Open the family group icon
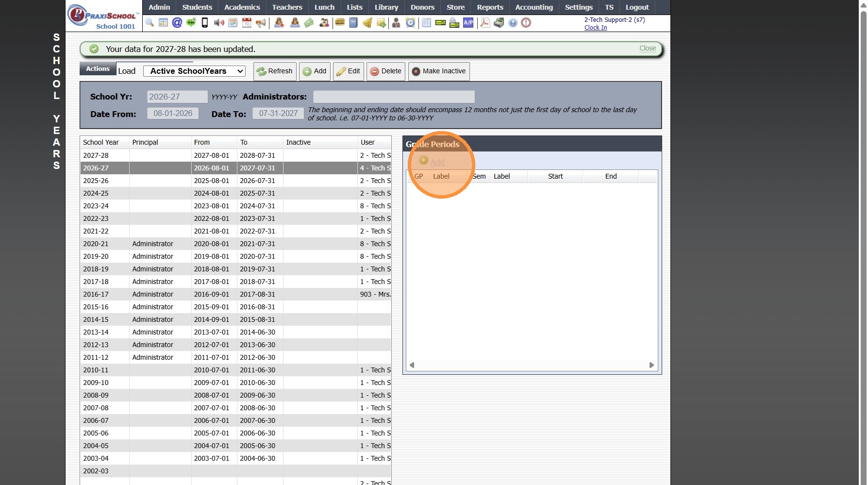868x485 pixels. (324, 23)
